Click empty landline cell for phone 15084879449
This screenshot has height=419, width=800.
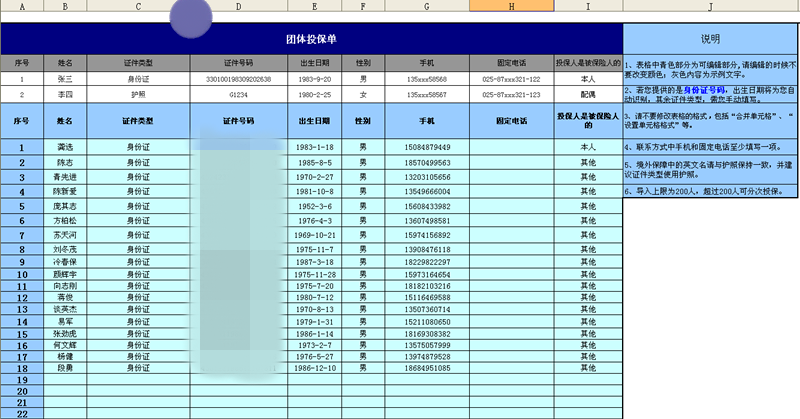point(512,147)
